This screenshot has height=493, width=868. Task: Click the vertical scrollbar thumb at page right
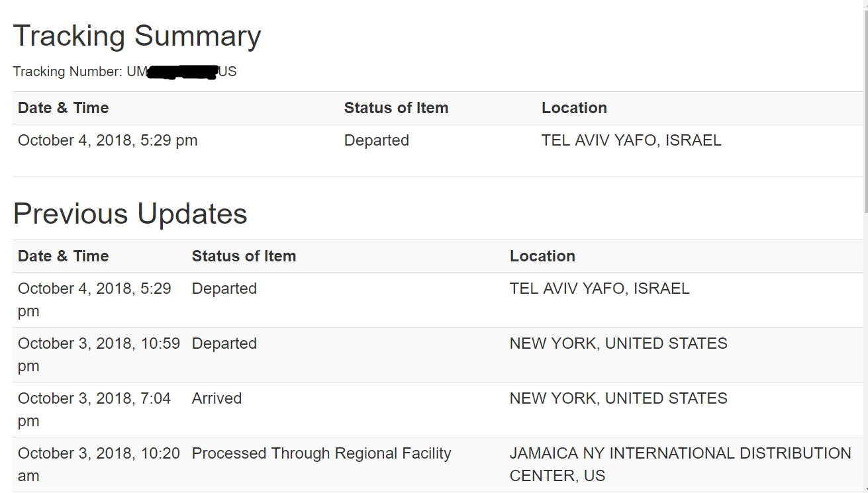865,106
